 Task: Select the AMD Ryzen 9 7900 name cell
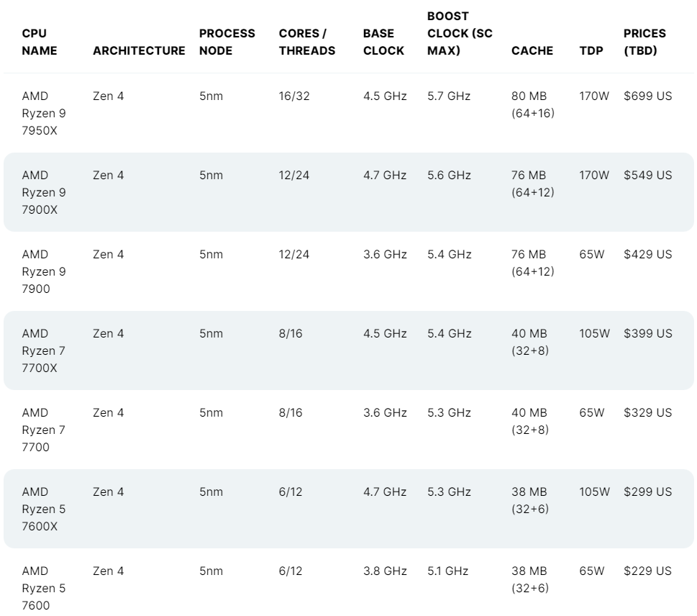pos(44,271)
